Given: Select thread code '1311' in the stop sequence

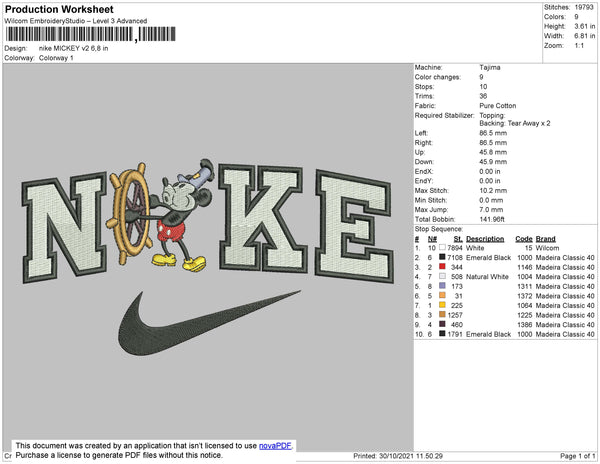Looking at the screenshot, I should coord(525,286).
